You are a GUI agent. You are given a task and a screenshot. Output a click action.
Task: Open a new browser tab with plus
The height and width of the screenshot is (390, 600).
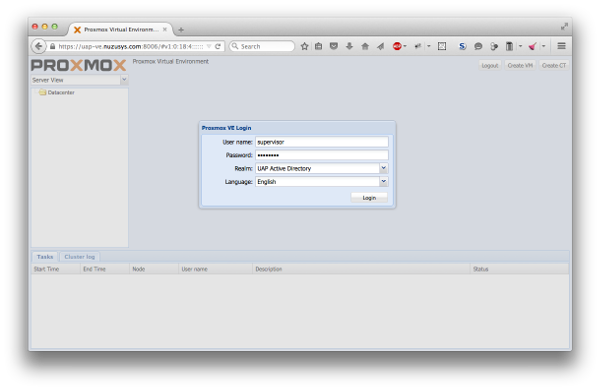181,29
